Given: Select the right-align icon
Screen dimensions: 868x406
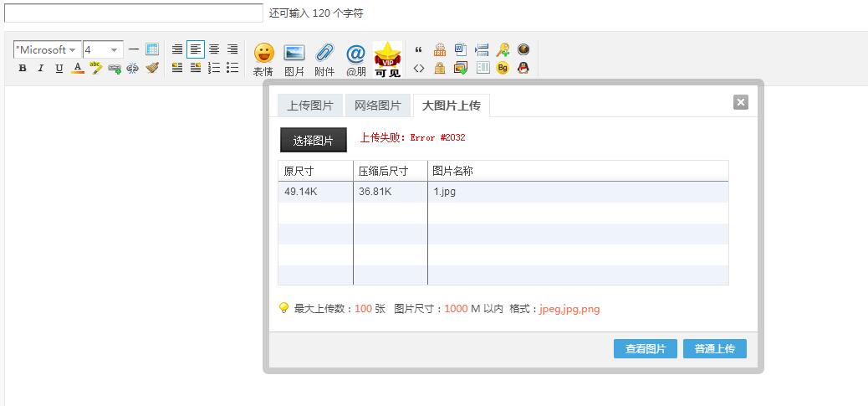Looking at the screenshot, I should point(233,49).
